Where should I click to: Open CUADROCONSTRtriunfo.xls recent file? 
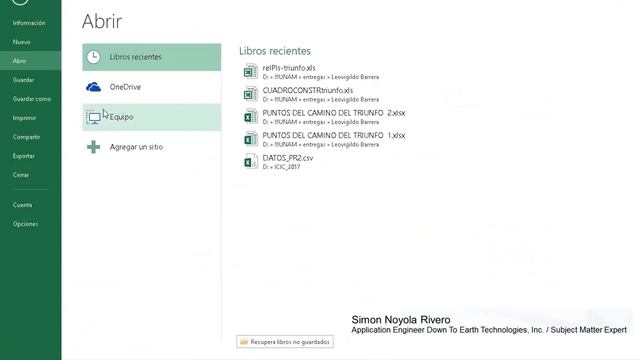click(x=308, y=91)
